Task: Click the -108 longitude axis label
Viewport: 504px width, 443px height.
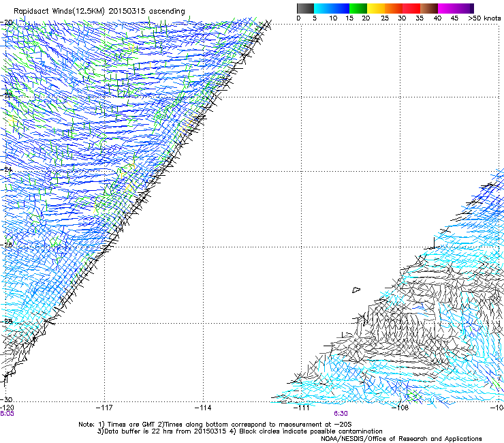Action: point(400,408)
